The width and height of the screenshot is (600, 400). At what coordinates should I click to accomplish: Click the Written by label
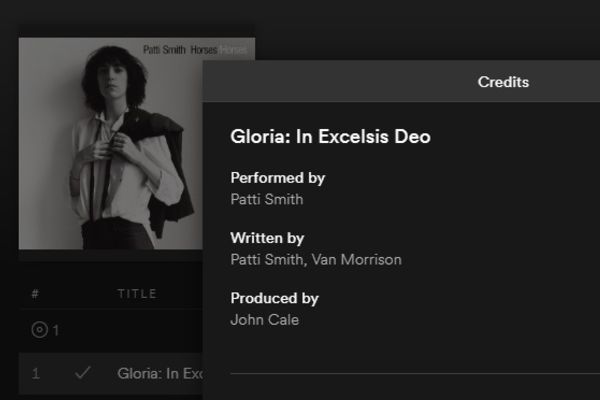pyautogui.click(x=267, y=238)
